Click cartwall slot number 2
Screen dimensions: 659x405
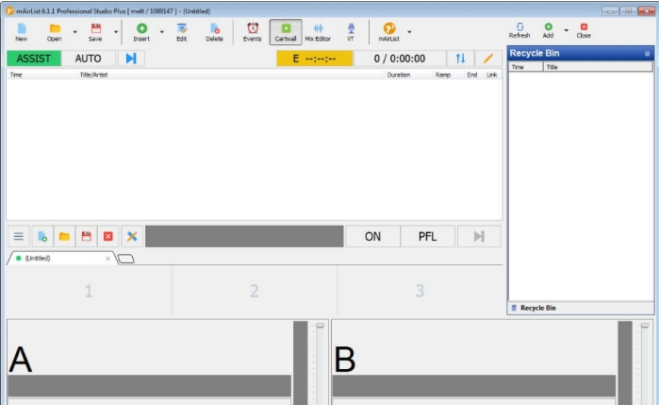point(254,291)
